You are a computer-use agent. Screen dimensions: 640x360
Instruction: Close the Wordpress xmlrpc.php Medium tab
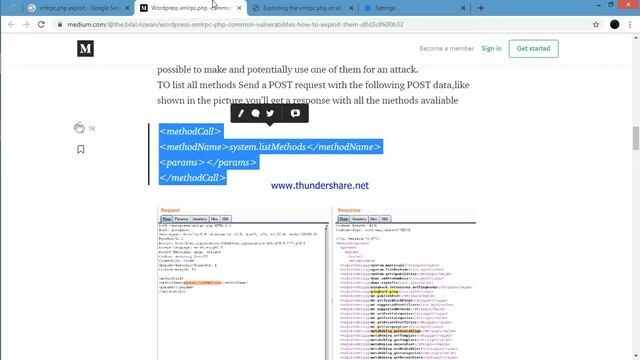point(239,8)
